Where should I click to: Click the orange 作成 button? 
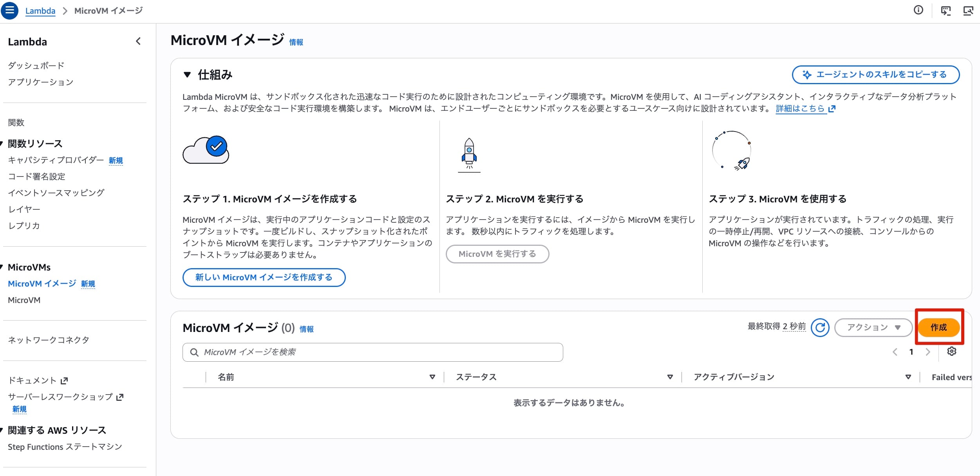(x=939, y=327)
